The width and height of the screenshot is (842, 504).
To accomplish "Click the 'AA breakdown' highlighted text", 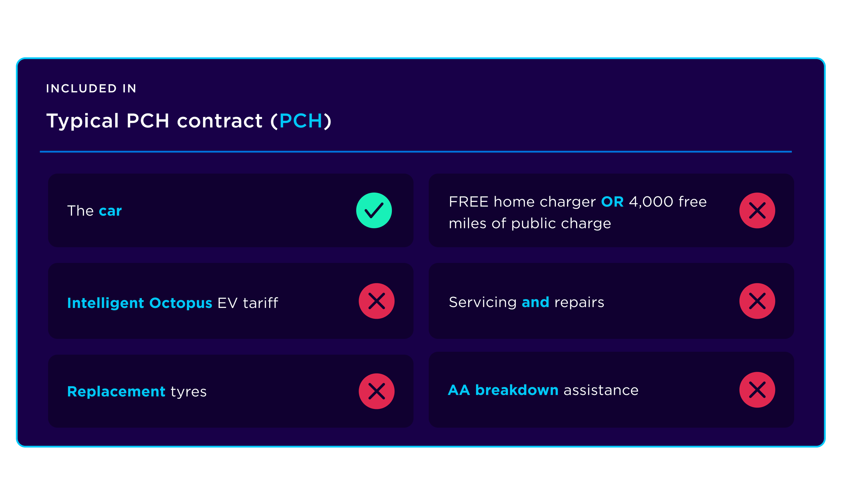I will coord(503,390).
